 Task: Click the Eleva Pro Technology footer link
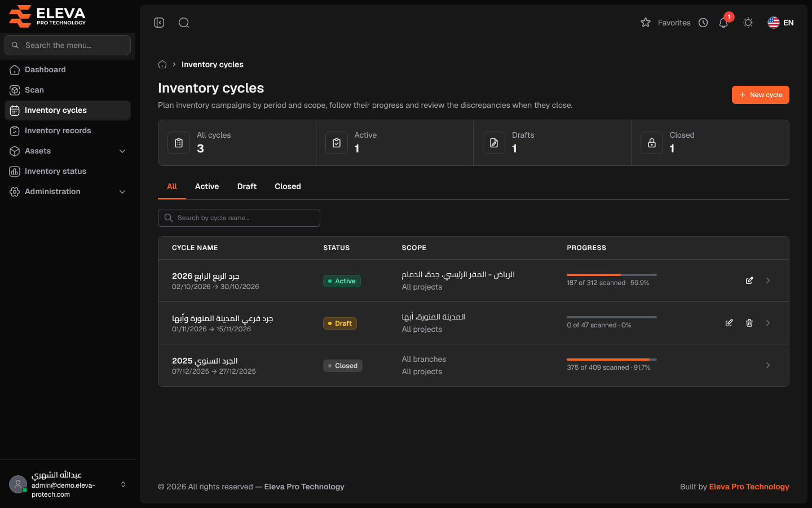click(x=749, y=487)
